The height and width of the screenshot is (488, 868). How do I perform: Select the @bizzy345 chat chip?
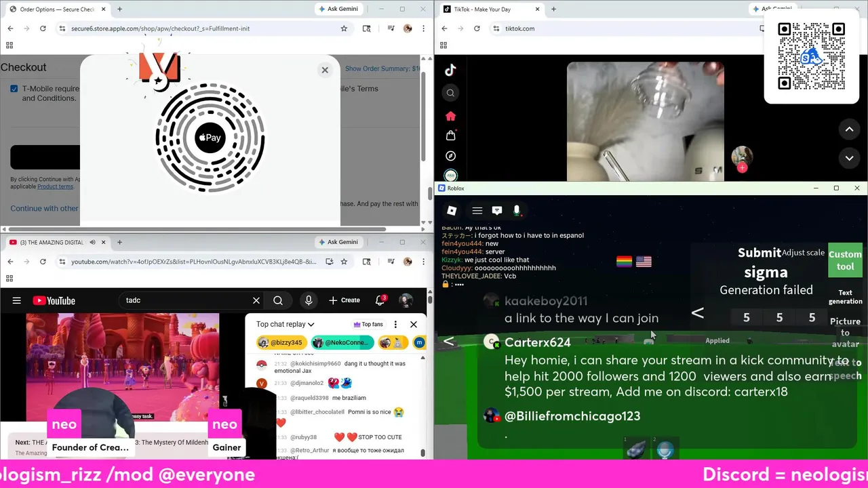pyautogui.click(x=281, y=343)
